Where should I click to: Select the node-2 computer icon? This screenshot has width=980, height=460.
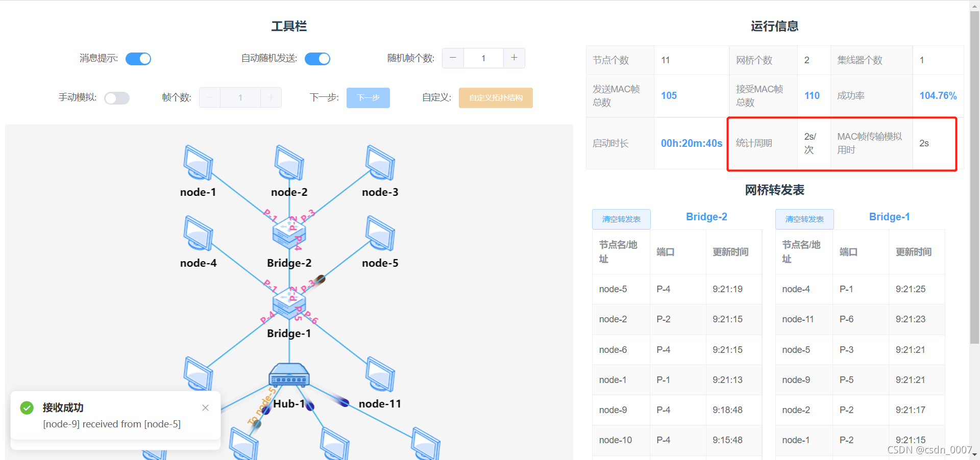289,163
